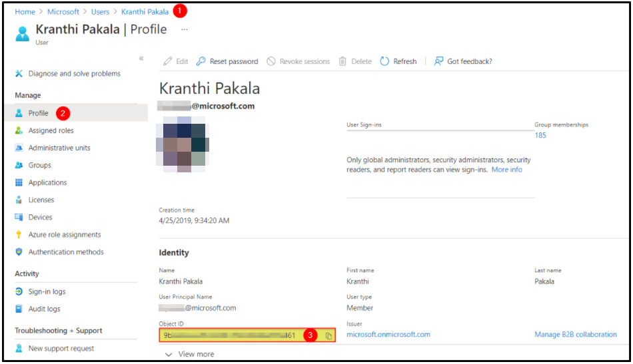The image size is (633, 364).
Task: Click the Got feedback? toolbar label
Action: [470, 61]
